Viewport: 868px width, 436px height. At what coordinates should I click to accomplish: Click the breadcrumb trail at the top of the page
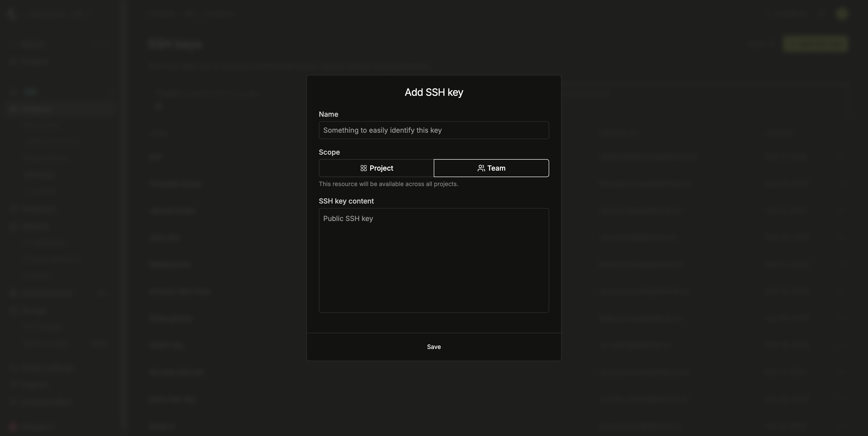(192, 14)
